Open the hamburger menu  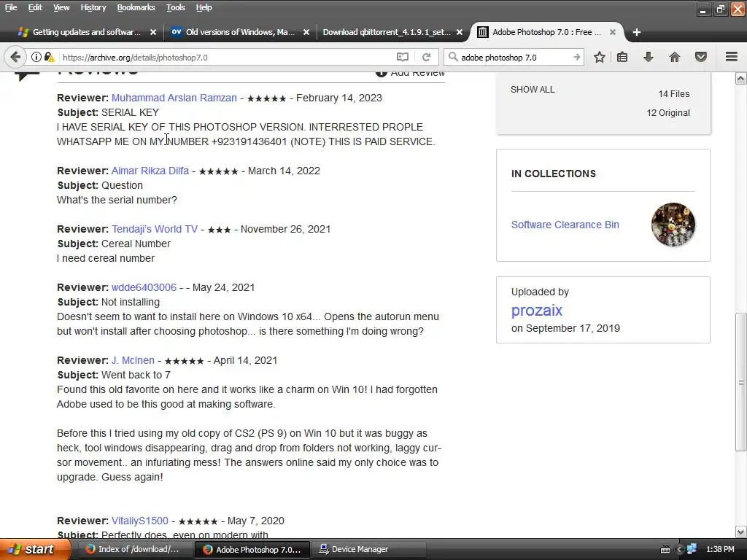pos(732,57)
